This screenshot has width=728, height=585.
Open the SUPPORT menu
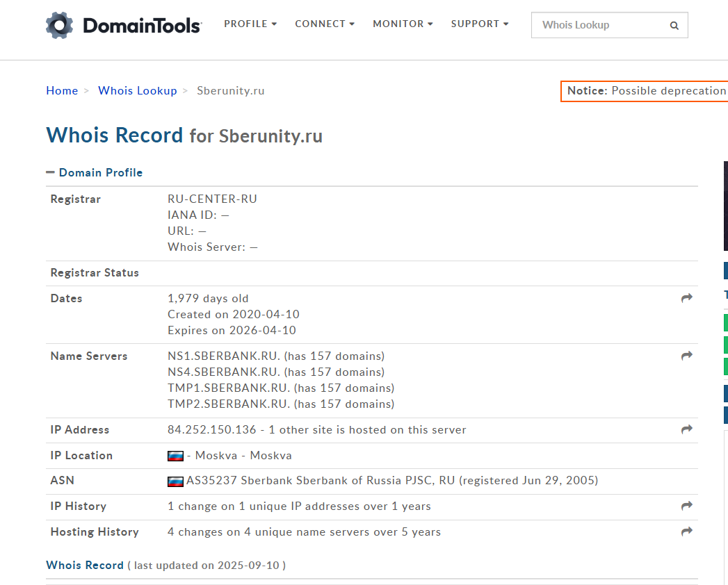(480, 24)
